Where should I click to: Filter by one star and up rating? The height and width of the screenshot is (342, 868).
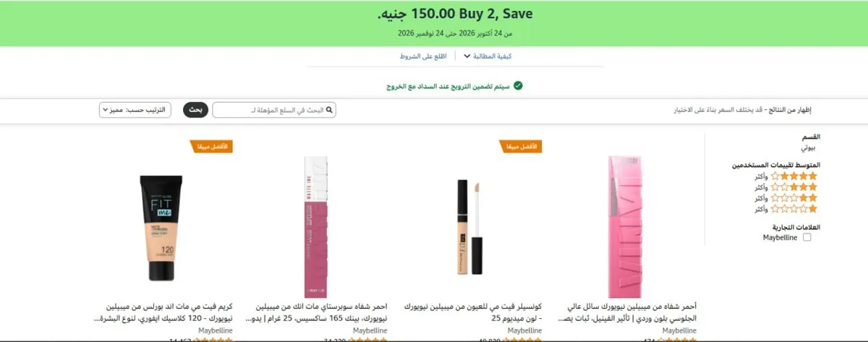coord(794,209)
